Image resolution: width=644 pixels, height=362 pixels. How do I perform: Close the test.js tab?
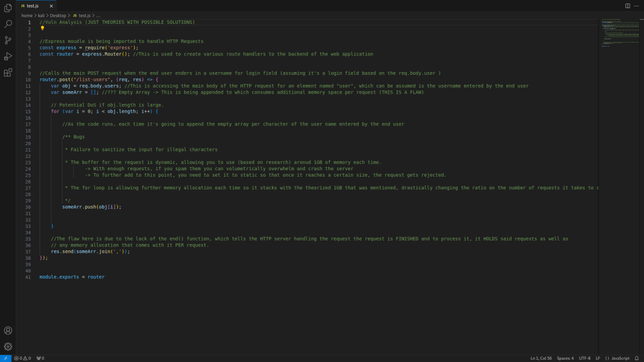point(51,6)
